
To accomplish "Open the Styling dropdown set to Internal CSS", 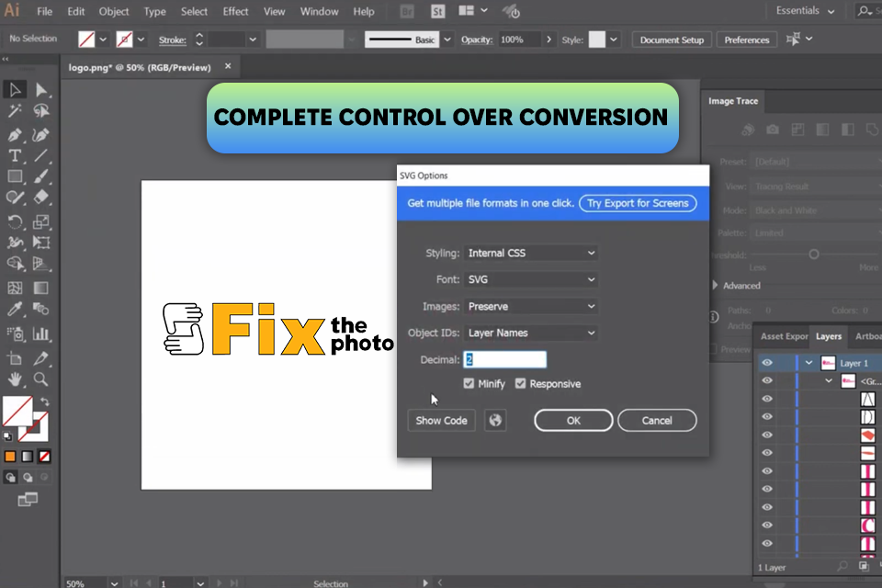I will click(x=530, y=254).
